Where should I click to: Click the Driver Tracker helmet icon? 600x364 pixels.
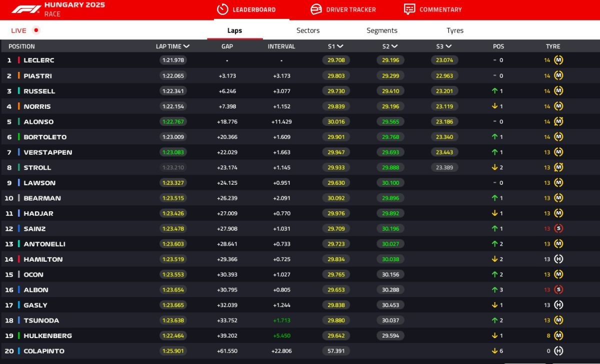pos(316,9)
